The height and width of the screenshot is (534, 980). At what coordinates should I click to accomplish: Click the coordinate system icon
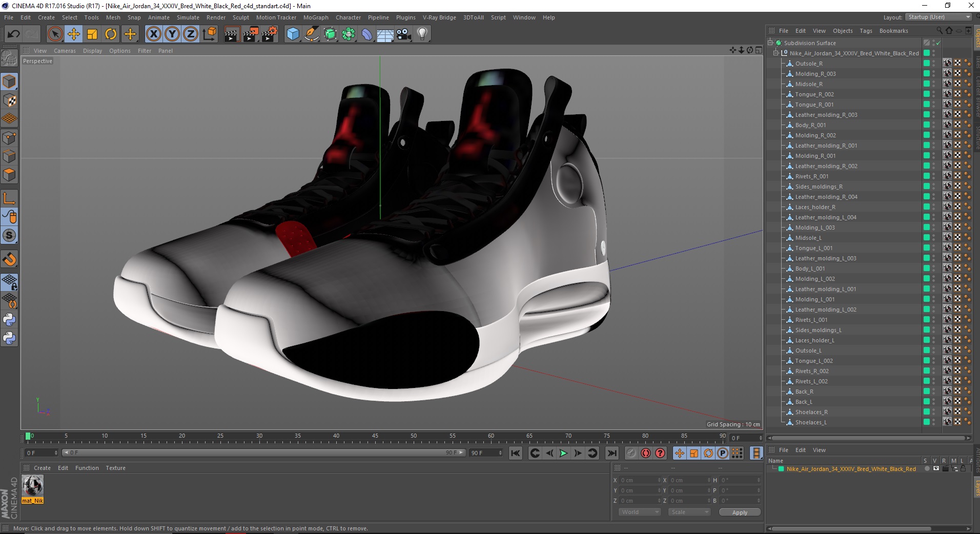tap(209, 34)
